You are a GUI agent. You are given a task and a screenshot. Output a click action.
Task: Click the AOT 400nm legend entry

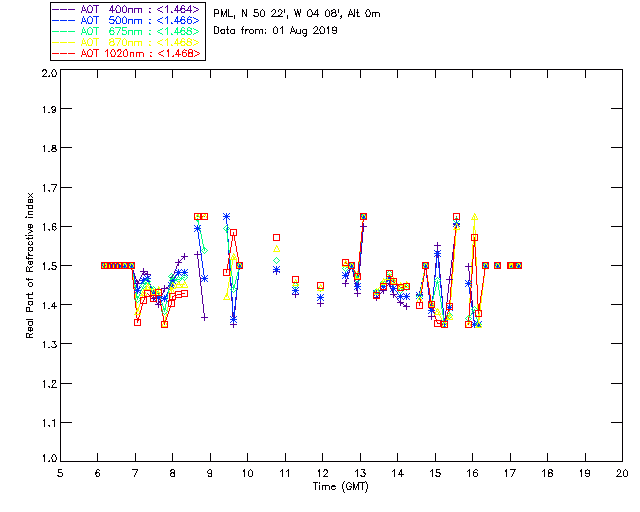pos(126,9)
